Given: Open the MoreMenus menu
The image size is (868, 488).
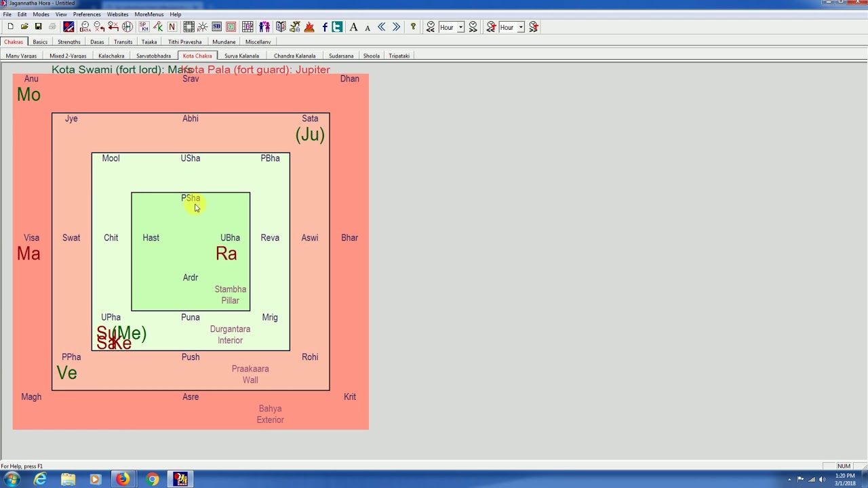Looking at the screenshot, I should click(x=149, y=14).
